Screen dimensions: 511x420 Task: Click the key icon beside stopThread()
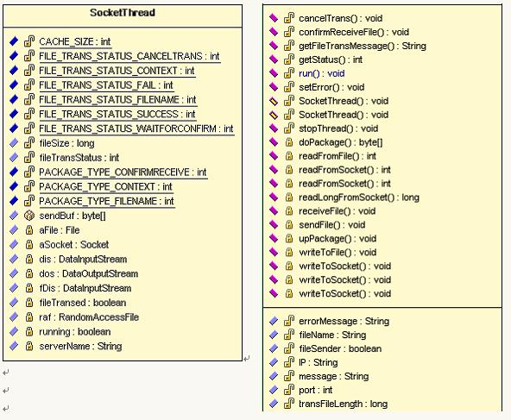tap(289, 129)
